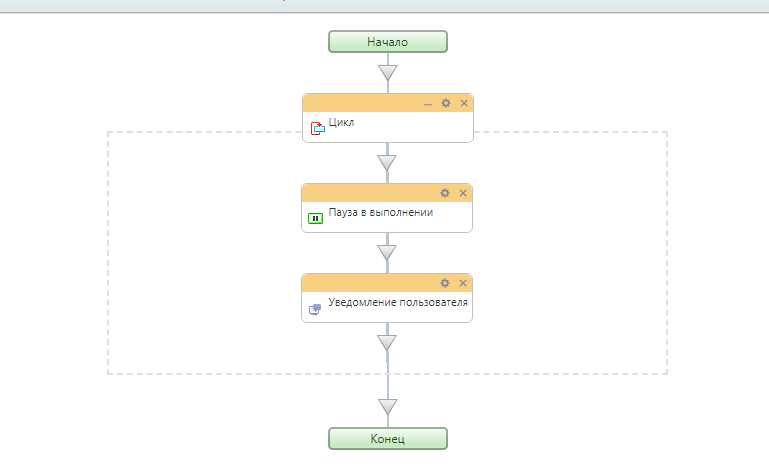Screen dimensions: 769x468
Task: Select the Пауза в выполнении label
Action: tap(381, 212)
